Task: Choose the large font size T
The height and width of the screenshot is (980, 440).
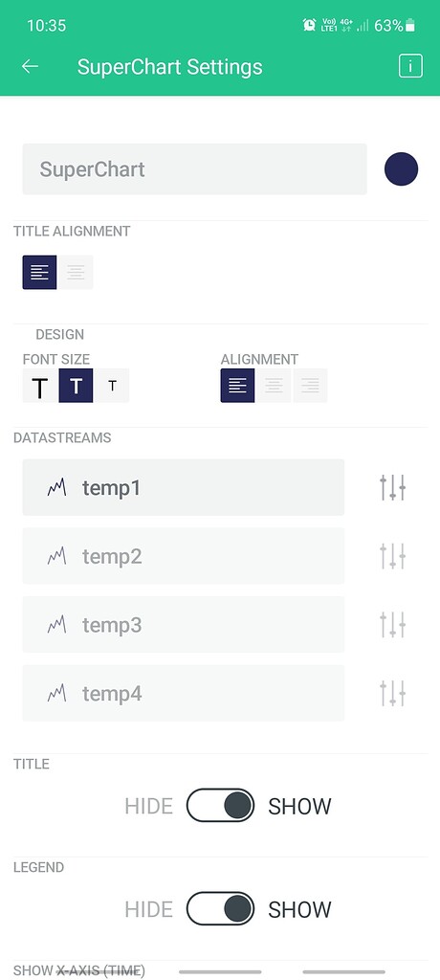Action: 40,386
